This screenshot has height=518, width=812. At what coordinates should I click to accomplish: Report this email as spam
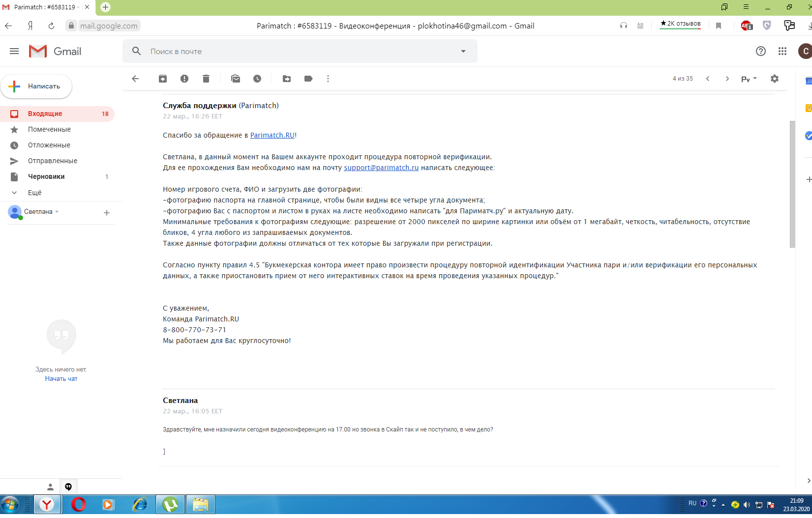(184, 79)
